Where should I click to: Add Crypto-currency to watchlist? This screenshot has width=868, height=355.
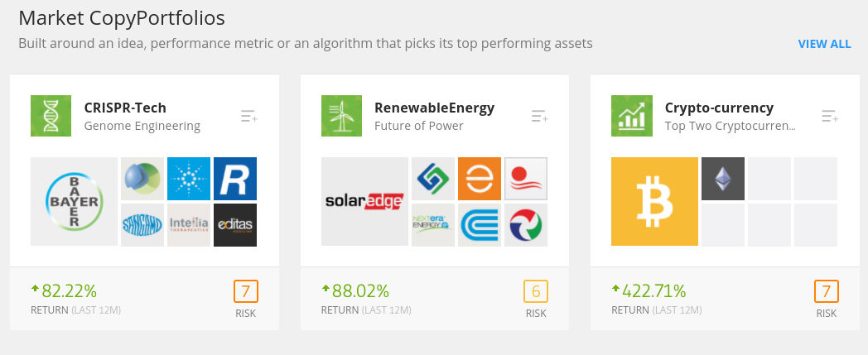[x=830, y=116]
